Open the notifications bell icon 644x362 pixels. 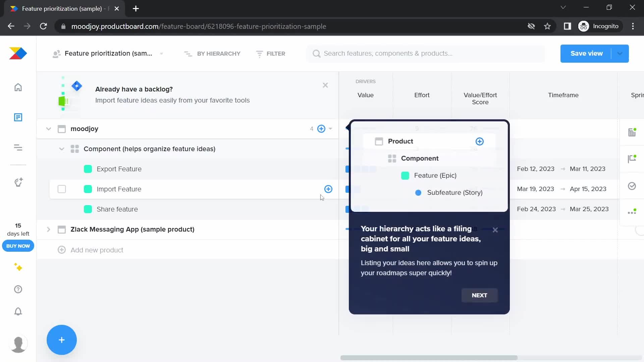click(x=18, y=311)
